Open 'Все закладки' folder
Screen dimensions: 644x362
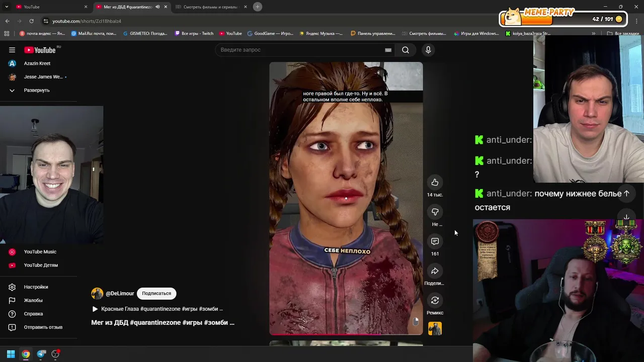(x=623, y=34)
